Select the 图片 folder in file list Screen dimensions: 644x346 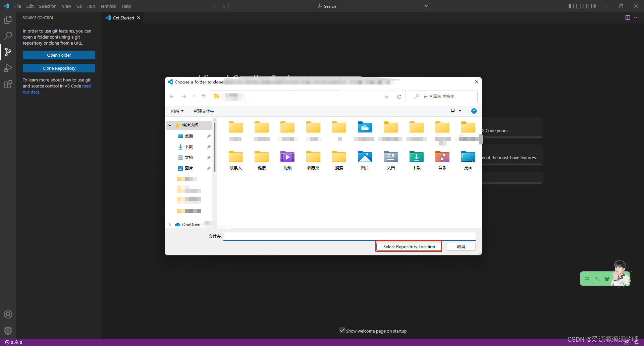click(x=365, y=161)
